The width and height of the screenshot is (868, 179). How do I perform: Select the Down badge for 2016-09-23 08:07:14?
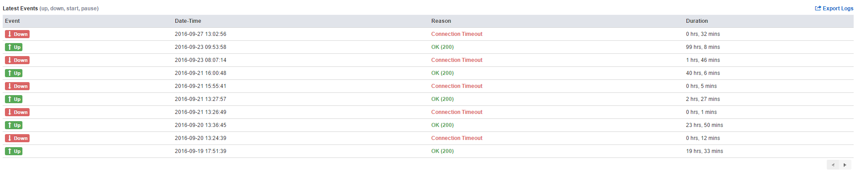(17, 60)
